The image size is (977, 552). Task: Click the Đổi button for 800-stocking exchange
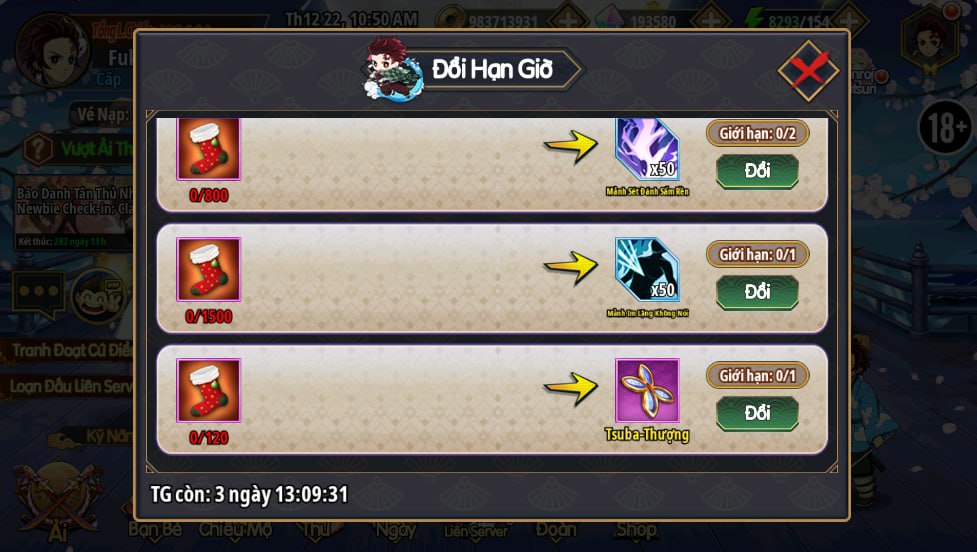click(x=757, y=171)
